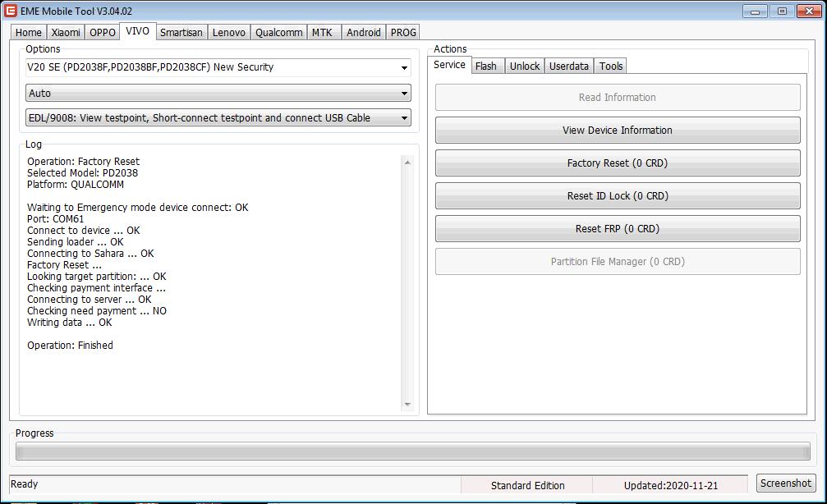827x504 pixels.
Task: Expand the EDL/9008 connection mode dropdown
Action: tap(405, 118)
